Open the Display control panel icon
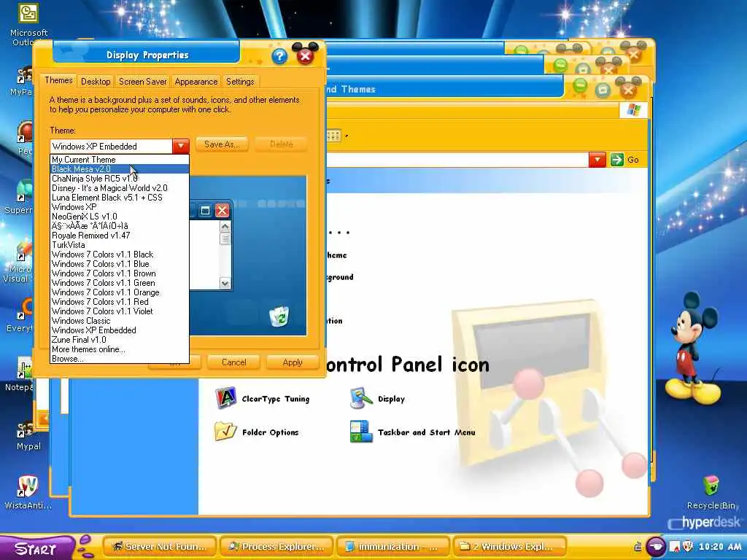 [x=377, y=399]
